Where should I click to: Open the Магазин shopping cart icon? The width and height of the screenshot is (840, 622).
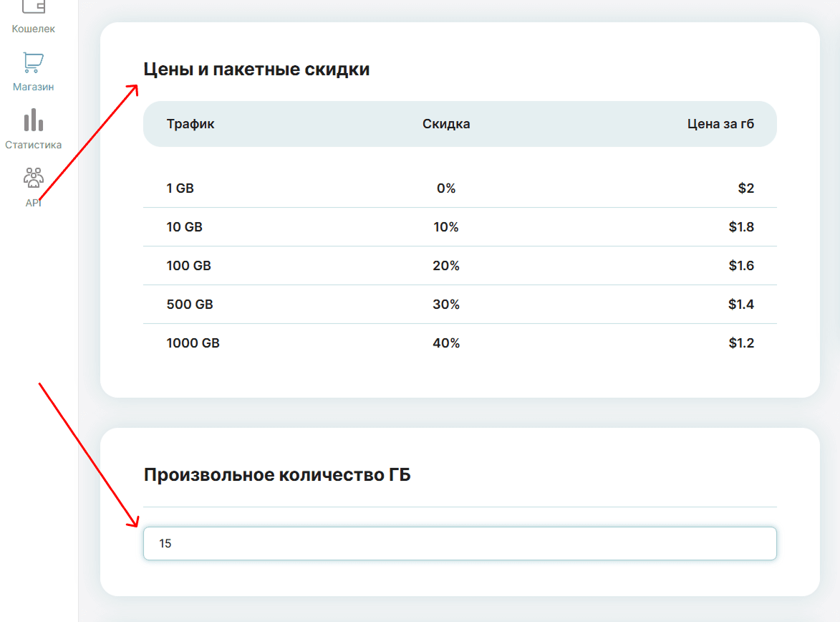tap(34, 63)
